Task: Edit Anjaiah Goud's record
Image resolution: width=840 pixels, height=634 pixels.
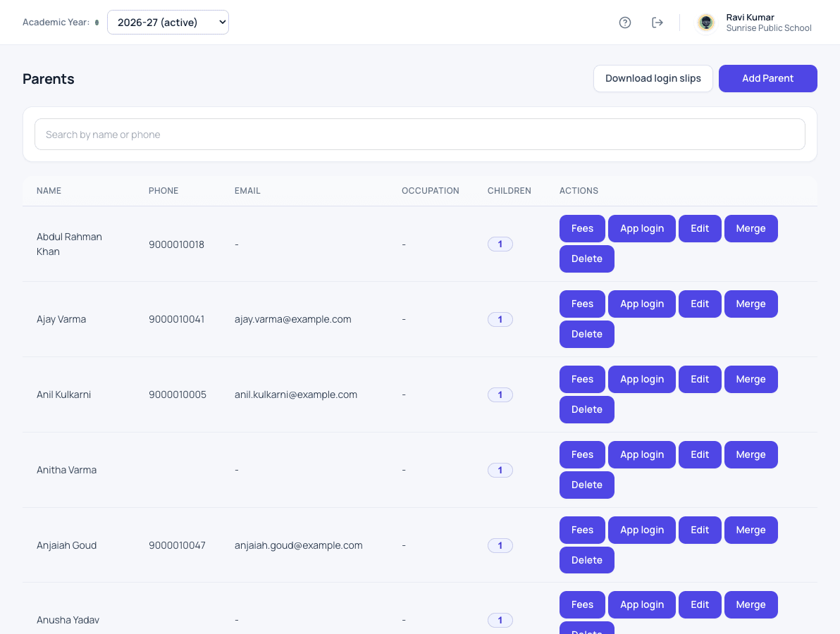Action: (700, 530)
